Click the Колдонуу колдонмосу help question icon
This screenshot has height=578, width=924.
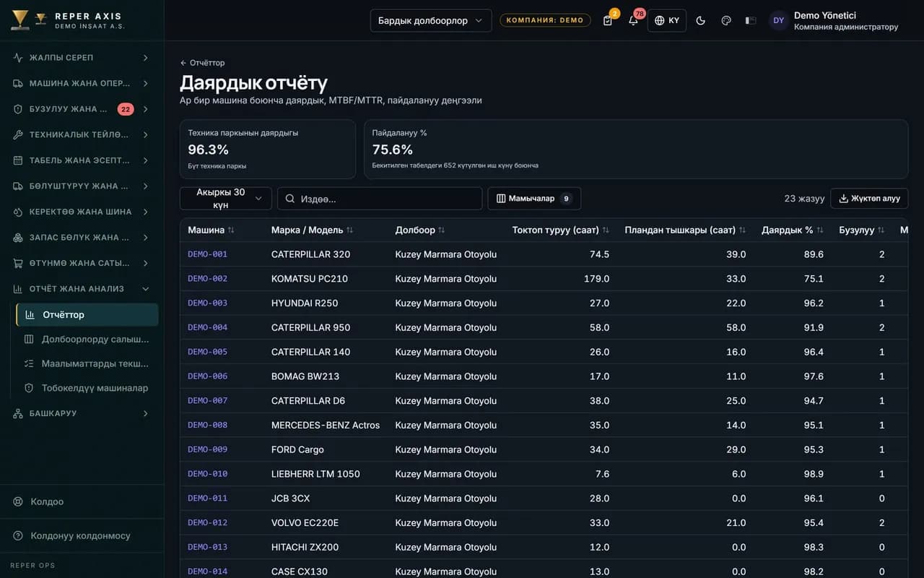[x=18, y=535]
